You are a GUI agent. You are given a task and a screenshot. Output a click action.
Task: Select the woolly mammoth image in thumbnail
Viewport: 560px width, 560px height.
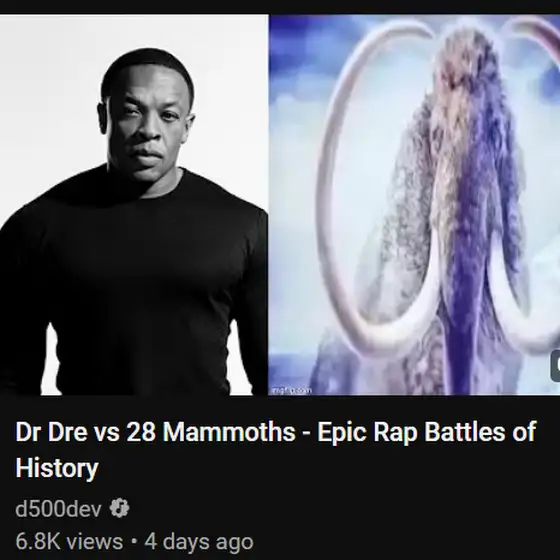[414, 205]
